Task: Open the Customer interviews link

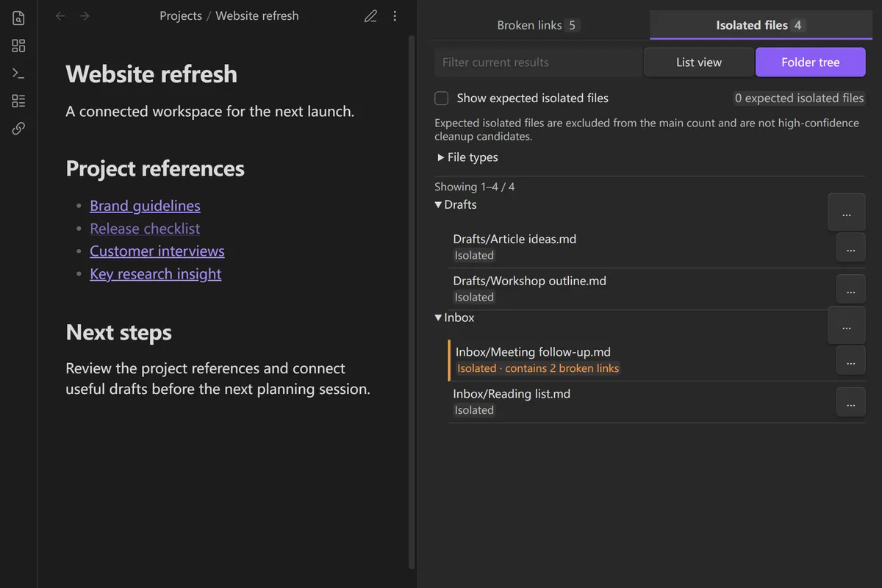Action: click(x=157, y=251)
